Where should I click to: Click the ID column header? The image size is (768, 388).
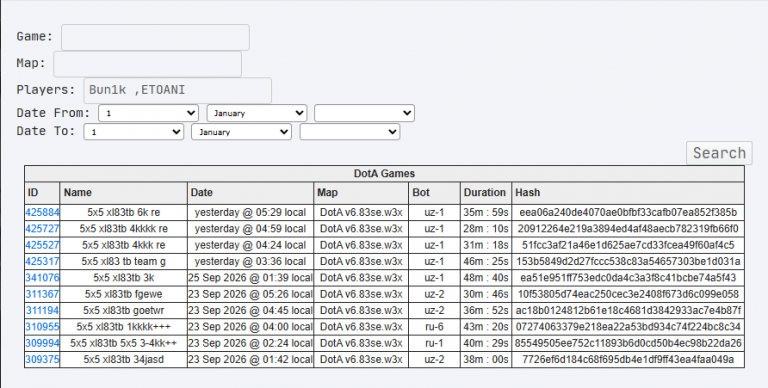pos(42,193)
